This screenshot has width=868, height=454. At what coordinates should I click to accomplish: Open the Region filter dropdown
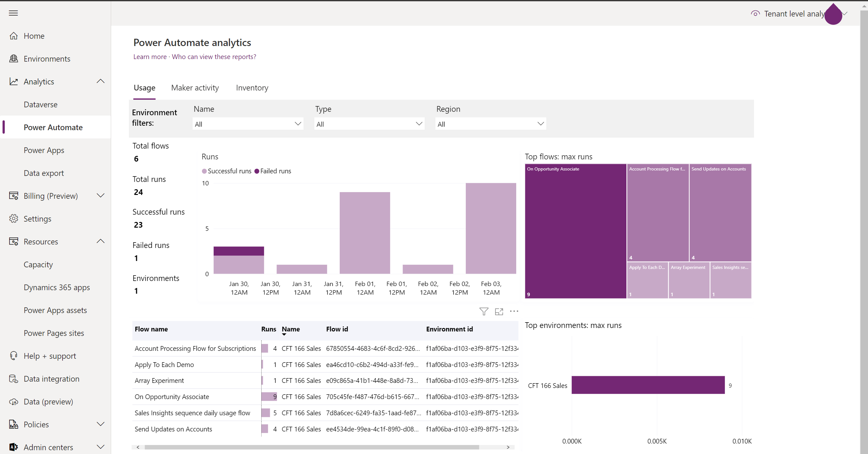point(490,124)
